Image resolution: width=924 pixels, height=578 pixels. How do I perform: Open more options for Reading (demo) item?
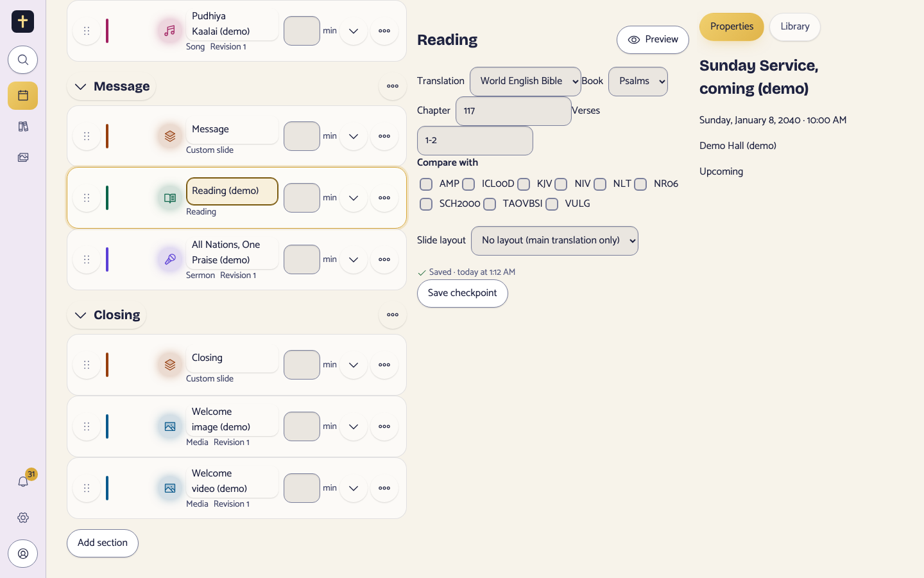click(x=384, y=198)
